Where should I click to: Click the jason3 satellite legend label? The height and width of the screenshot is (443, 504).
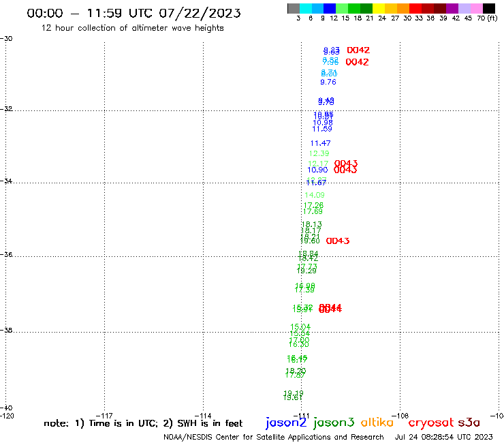click(x=334, y=423)
